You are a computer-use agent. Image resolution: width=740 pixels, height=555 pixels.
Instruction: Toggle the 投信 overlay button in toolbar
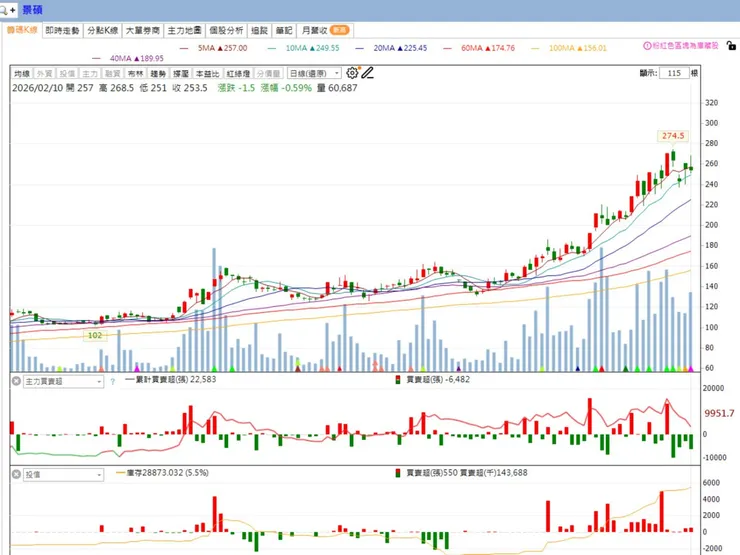coord(67,73)
